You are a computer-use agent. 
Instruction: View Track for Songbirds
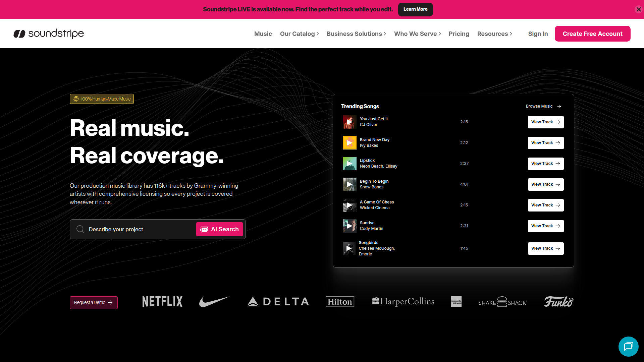pos(546,248)
